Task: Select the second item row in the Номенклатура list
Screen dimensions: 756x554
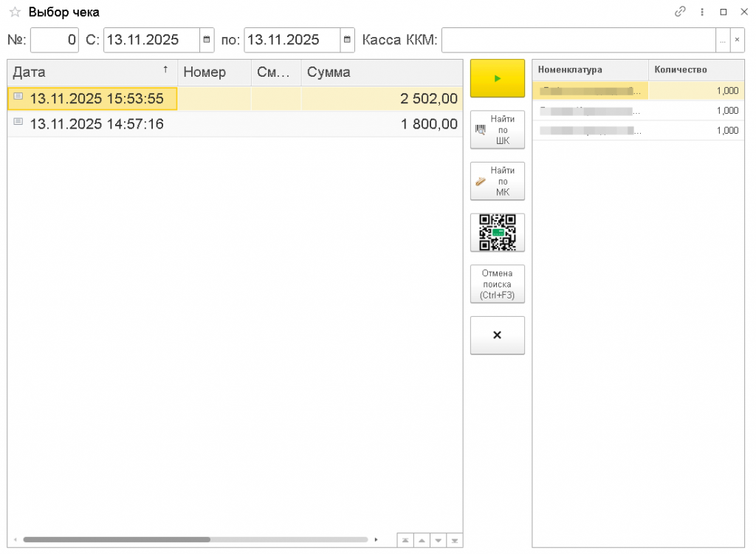Action: click(639, 111)
